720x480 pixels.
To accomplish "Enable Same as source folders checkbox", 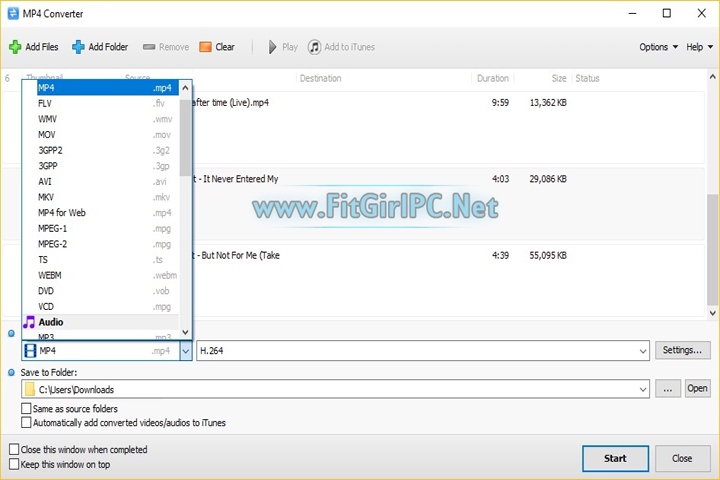I will point(26,409).
